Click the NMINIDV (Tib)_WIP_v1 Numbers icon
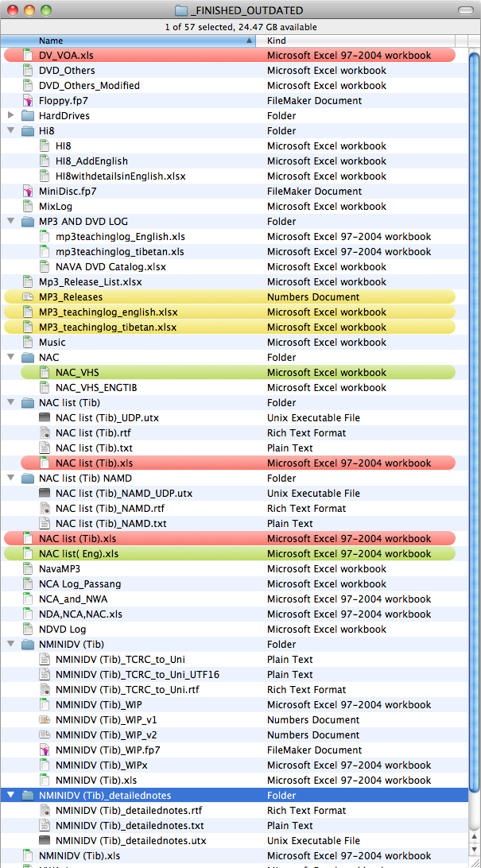The height and width of the screenshot is (868, 481). pyautogui.click(x=45, y=720)
